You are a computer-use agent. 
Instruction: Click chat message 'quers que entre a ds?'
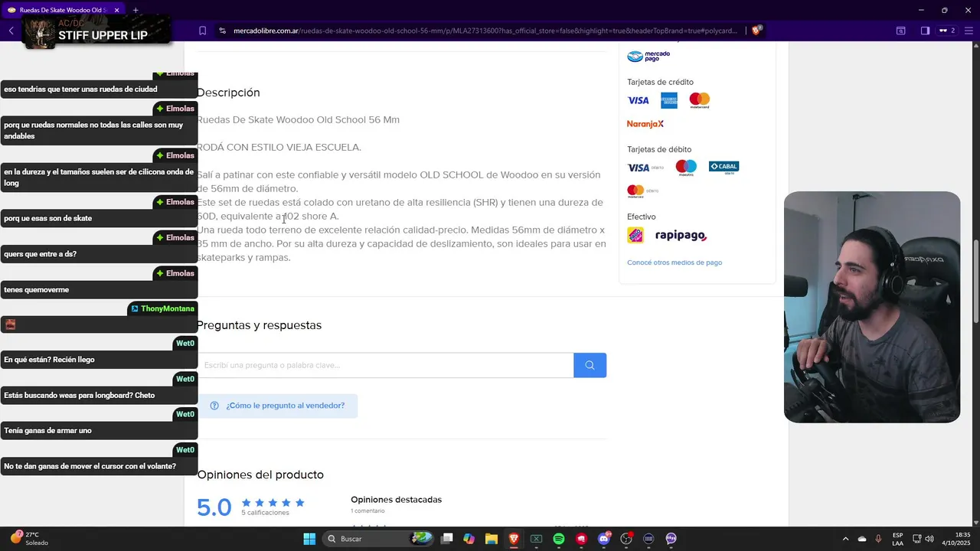pos(99,254)
